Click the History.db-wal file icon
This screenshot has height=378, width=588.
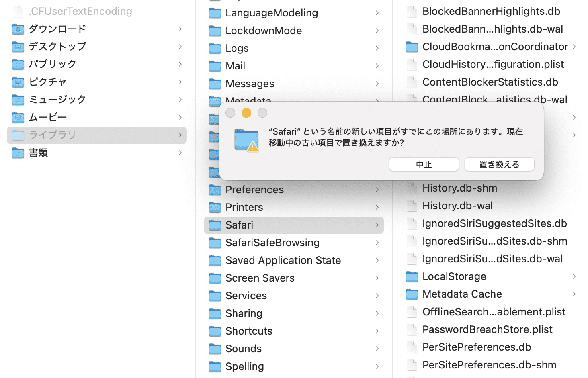412,206
